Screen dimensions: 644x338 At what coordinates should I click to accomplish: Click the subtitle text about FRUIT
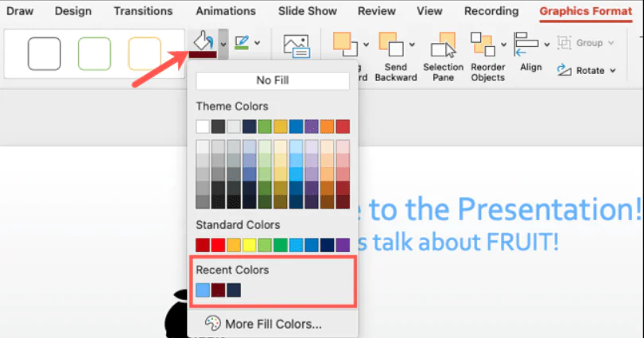459,242
